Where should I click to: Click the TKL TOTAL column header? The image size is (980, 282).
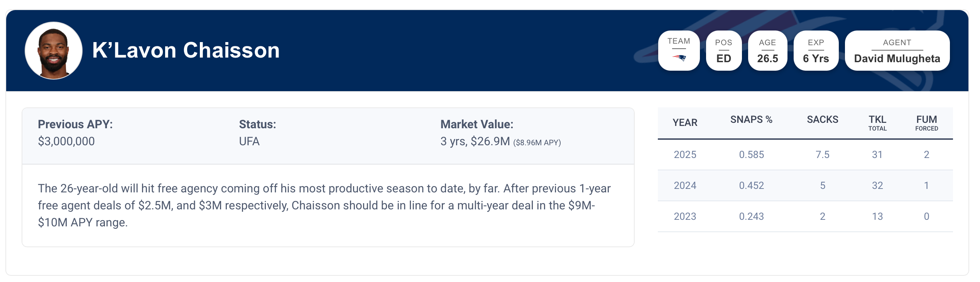click(877, 123)
